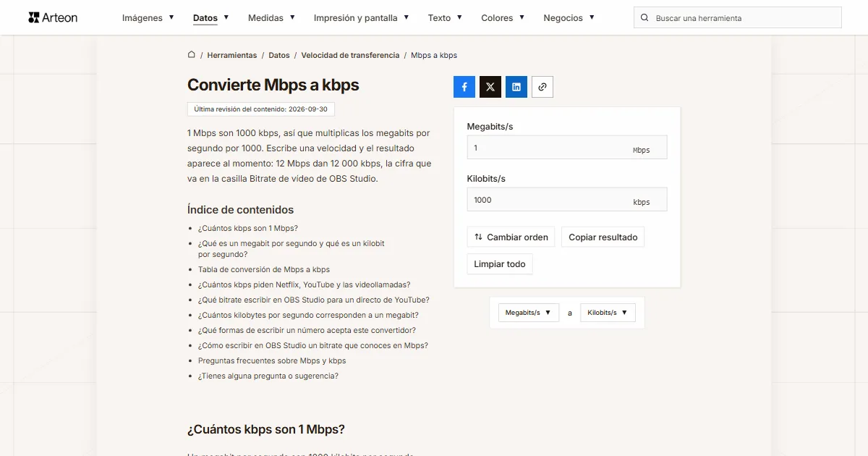Jump to ¿Cuántos kbps son 1 Mbps? link
868x456 pixels.
click(x=248, y=228)
